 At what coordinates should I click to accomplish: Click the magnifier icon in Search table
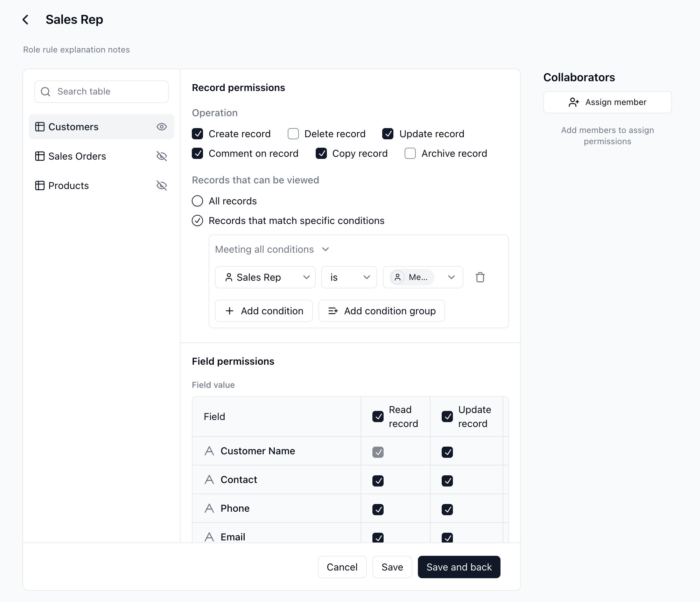click(x=45, y=92)
